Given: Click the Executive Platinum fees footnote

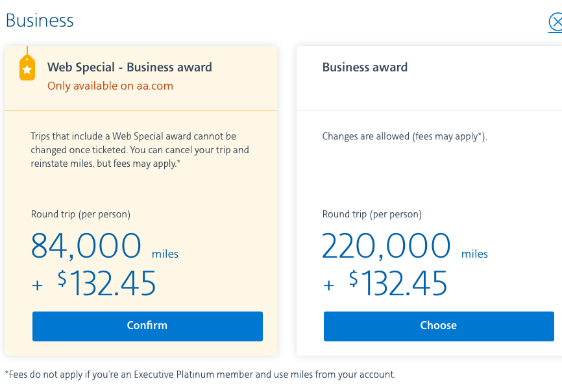Looking at the screenshot, I should pyautogui.click(x=200, y=374).
